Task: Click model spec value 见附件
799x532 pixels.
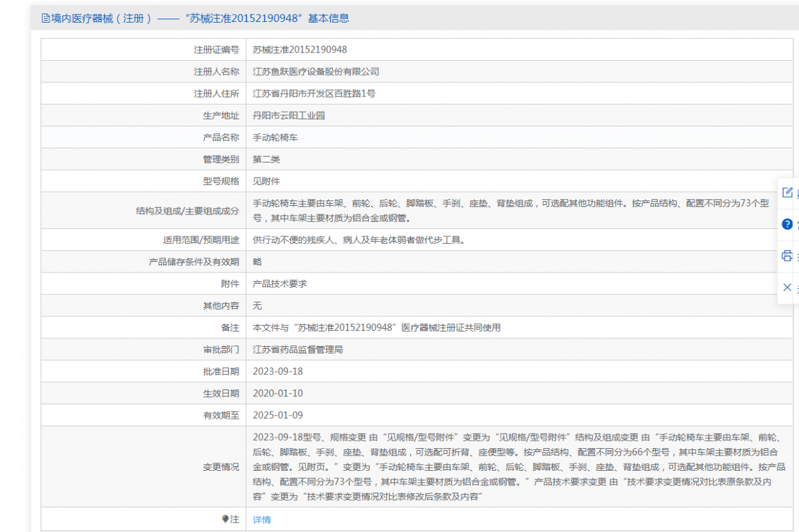Action: click(266, 181)
